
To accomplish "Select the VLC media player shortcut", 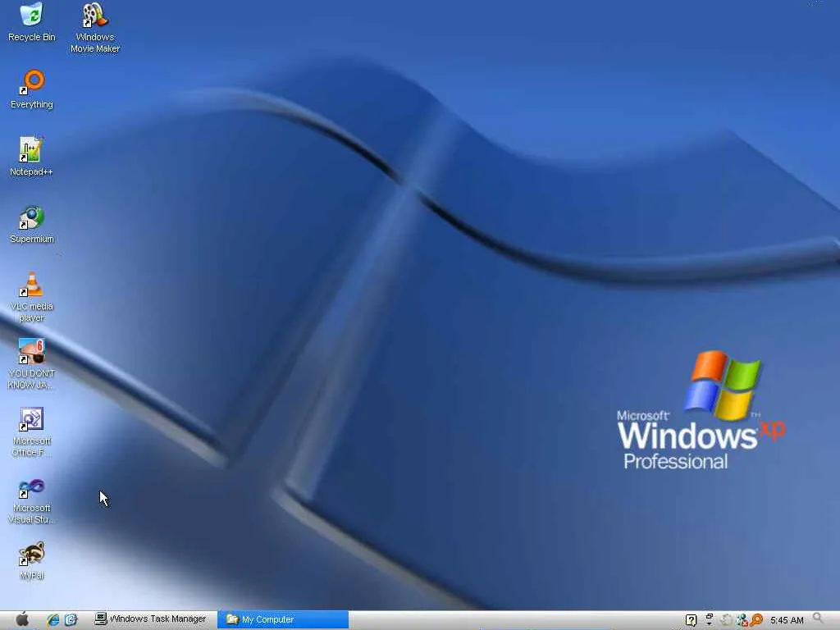I will click(x=32, y=297).
